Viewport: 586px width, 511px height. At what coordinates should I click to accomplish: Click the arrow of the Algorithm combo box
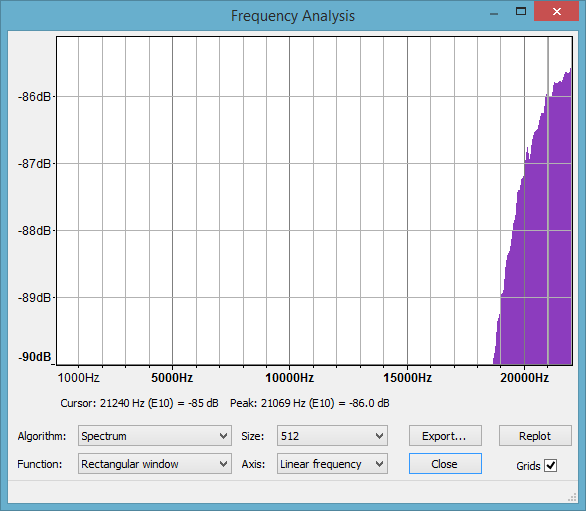click(x=223, y=436)
